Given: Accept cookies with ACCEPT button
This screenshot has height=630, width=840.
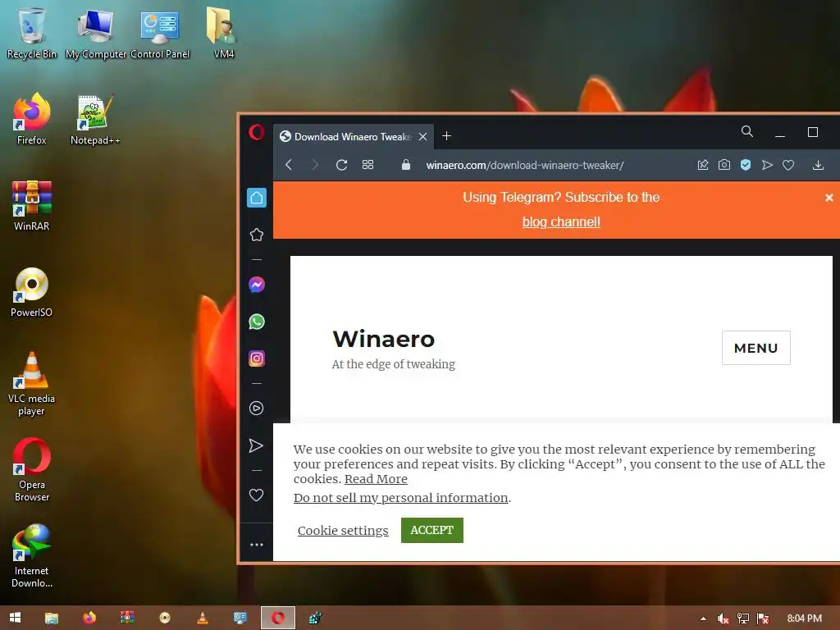Looking at the screenshot, I should pos(431,530).
